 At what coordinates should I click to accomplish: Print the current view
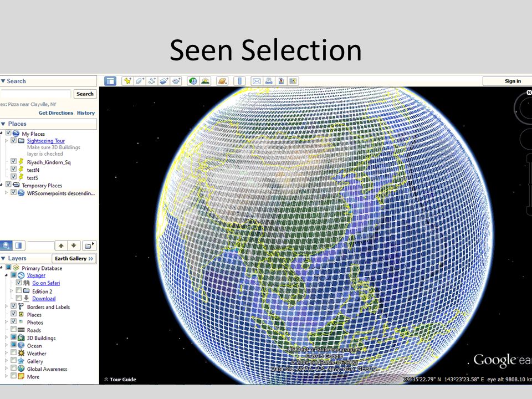(269, 81)
